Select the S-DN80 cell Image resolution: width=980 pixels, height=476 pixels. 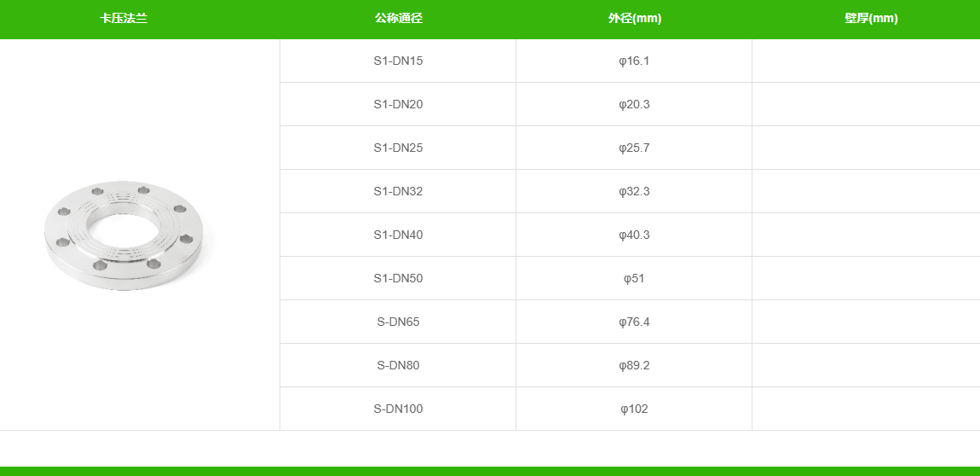click(398, 366)
